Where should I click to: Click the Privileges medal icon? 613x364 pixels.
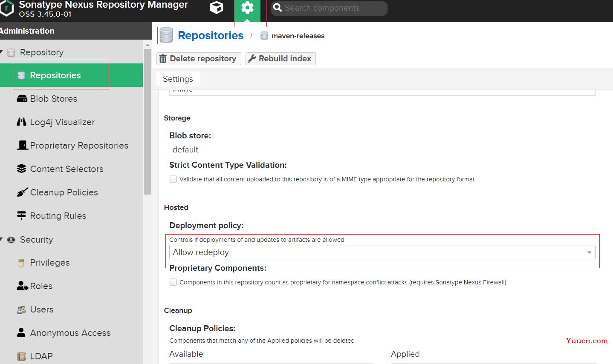[x=21, y=263]
